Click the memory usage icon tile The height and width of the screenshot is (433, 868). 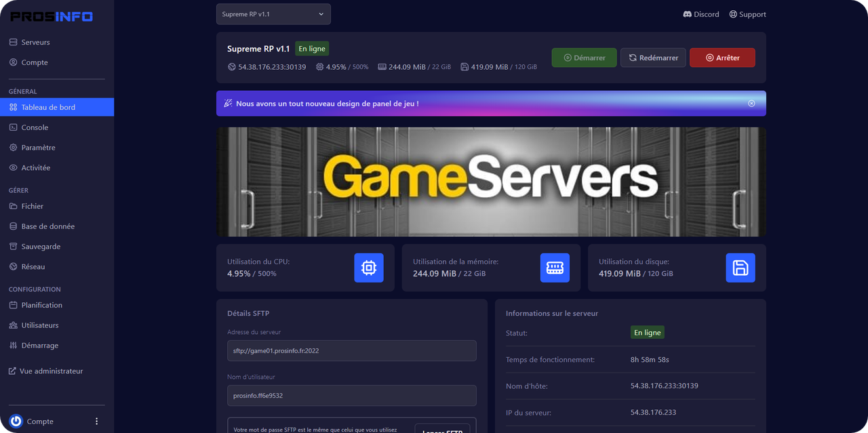(555, 268)
